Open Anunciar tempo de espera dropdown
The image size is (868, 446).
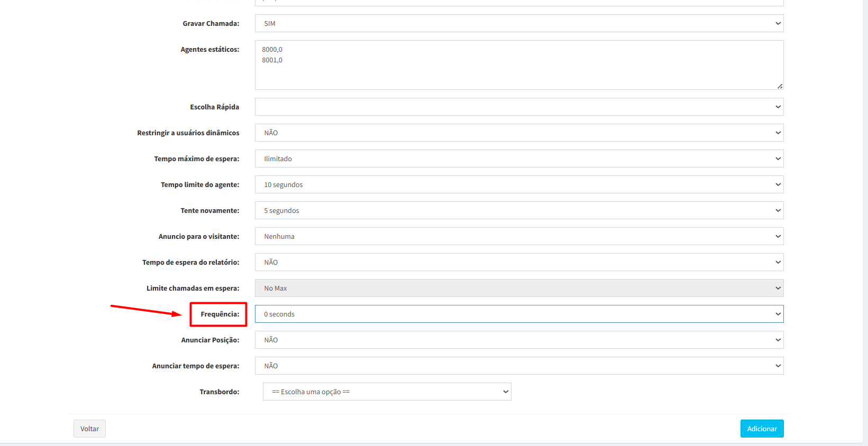pos(518,366)
